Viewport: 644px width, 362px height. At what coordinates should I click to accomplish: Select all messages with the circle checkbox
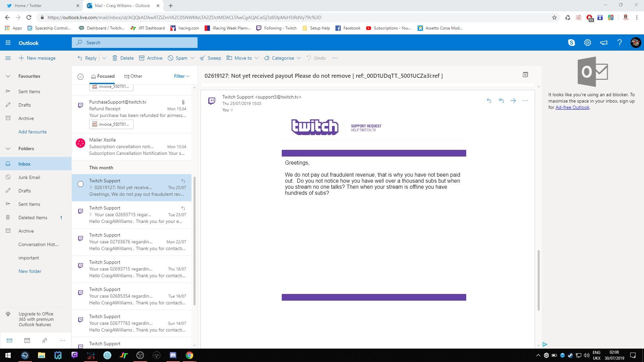[80, 77]
